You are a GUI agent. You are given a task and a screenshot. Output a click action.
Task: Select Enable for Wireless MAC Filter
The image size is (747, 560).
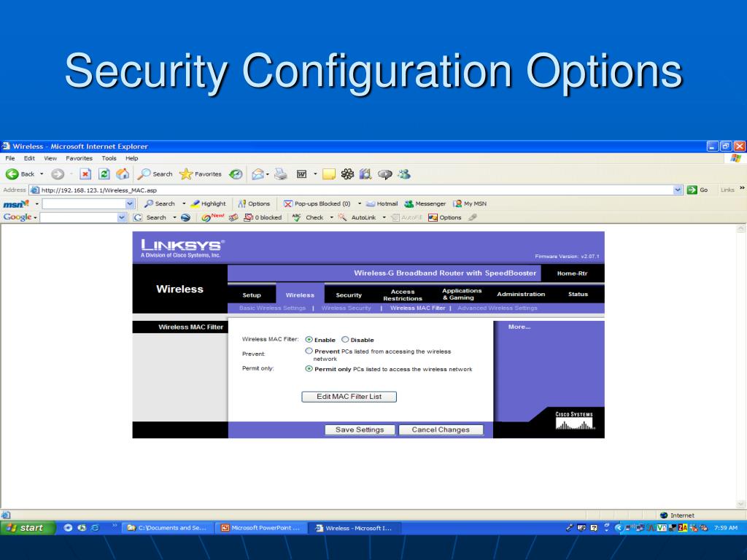tap(309, 340)
